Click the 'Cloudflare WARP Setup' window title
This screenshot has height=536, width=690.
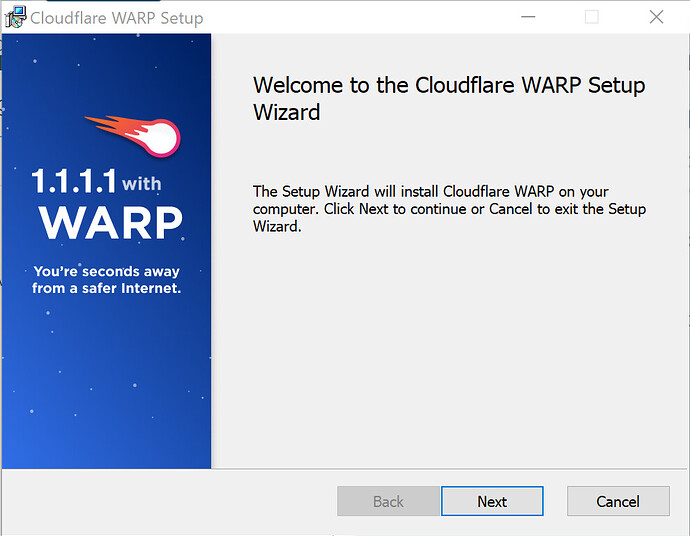click(117, 18)
